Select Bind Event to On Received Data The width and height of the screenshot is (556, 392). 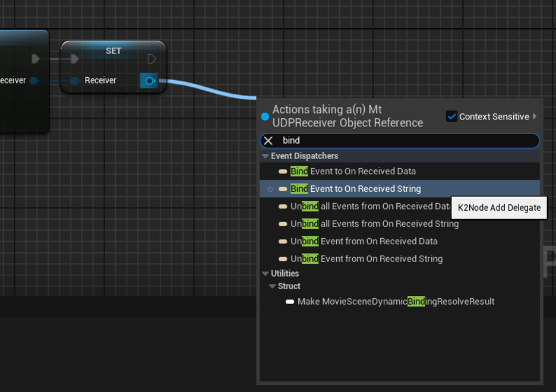(x=353, y=172)
